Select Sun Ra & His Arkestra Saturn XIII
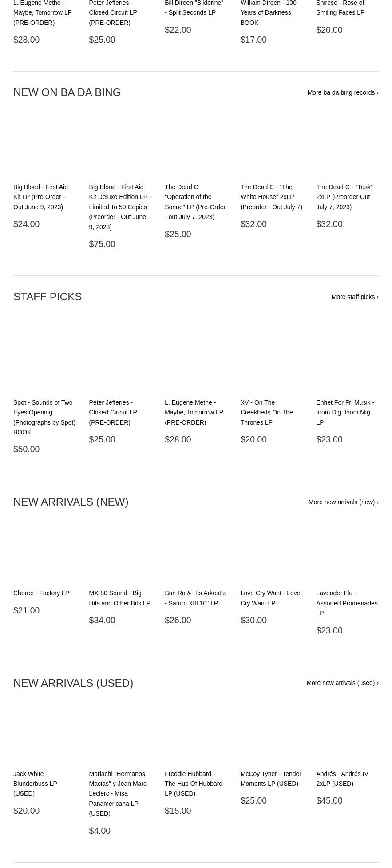 point(195,598)
